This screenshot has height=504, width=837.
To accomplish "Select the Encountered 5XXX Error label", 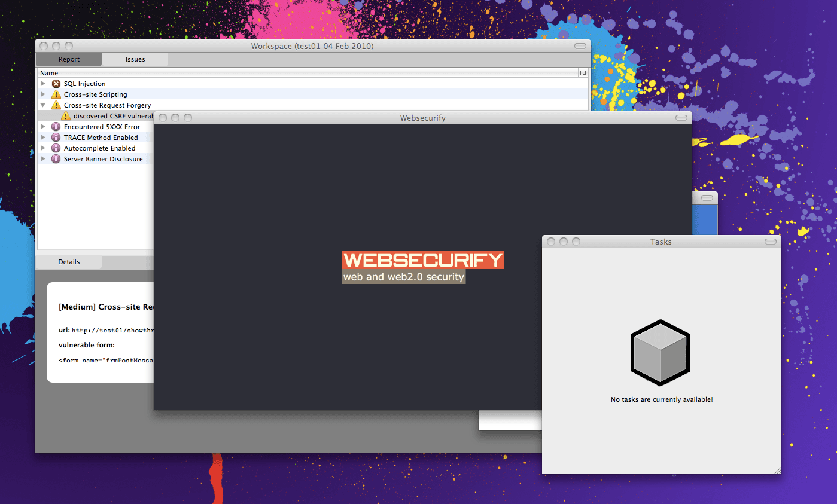I will tap(102, 127).
